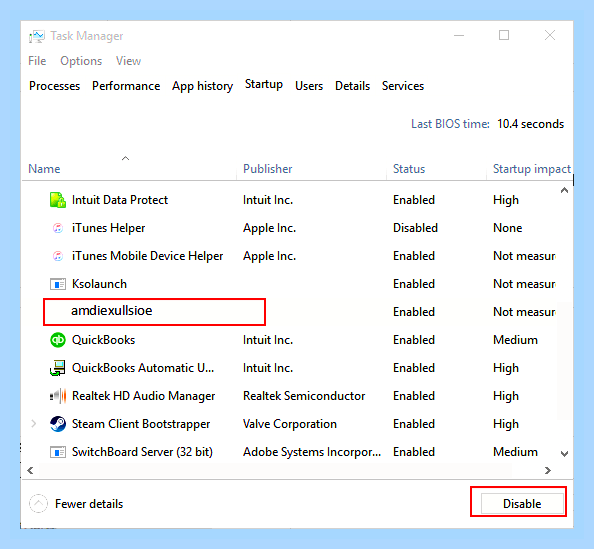Click the Realtek HD Audio Manager speaker icon
This screenshot has width=594, height=549.
click(x=58, y=396)
